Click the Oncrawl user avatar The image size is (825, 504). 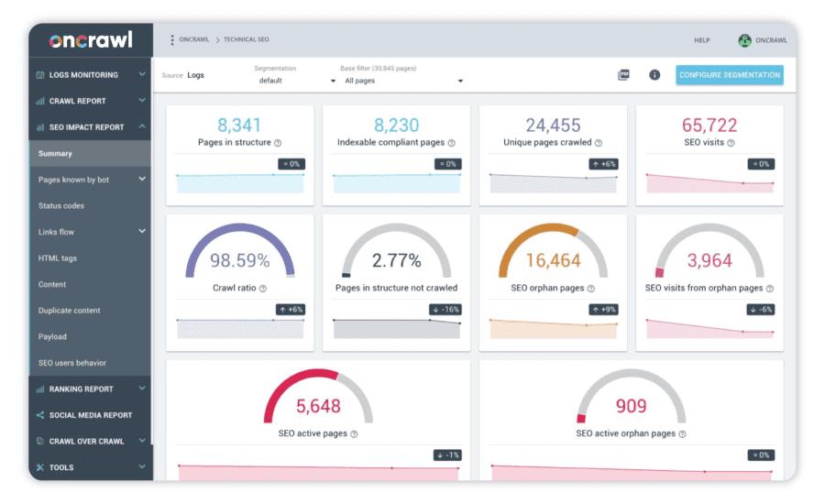coord(744,40)
